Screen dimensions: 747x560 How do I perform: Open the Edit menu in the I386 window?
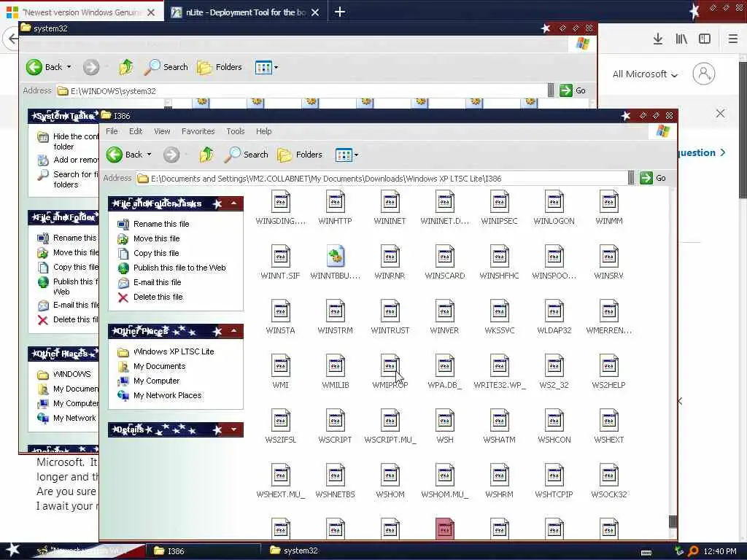[136, 131]
